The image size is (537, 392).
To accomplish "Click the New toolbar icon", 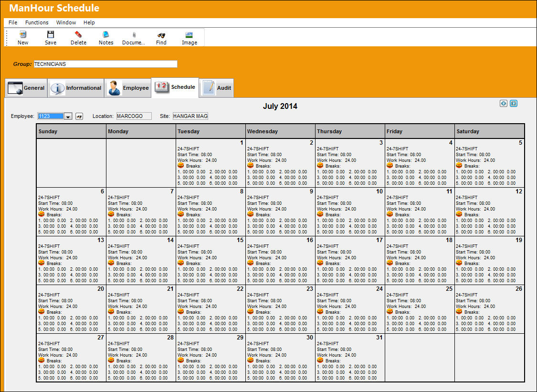I will (x=23, y=34).
